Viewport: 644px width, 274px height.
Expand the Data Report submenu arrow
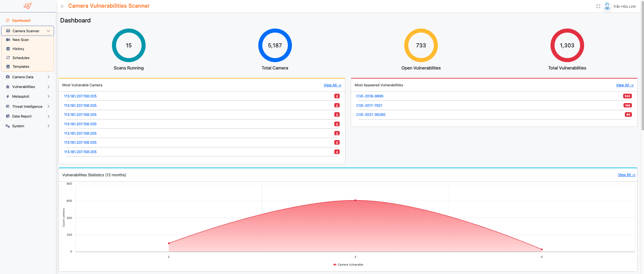(48, 116)
